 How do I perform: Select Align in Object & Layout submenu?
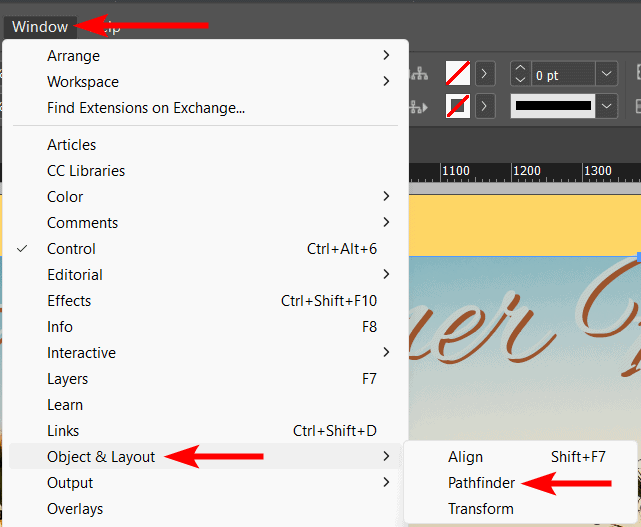tap(465, 457)
